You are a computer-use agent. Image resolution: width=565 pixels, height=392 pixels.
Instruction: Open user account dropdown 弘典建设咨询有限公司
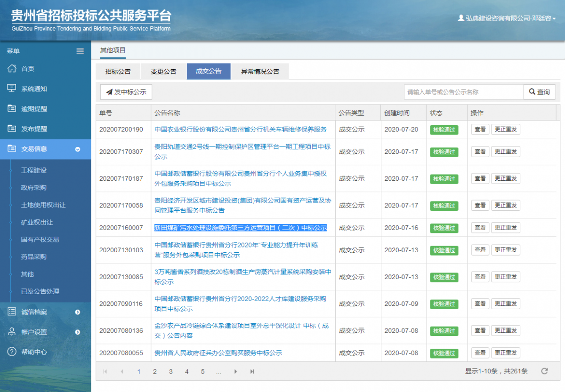pos(507,18)
